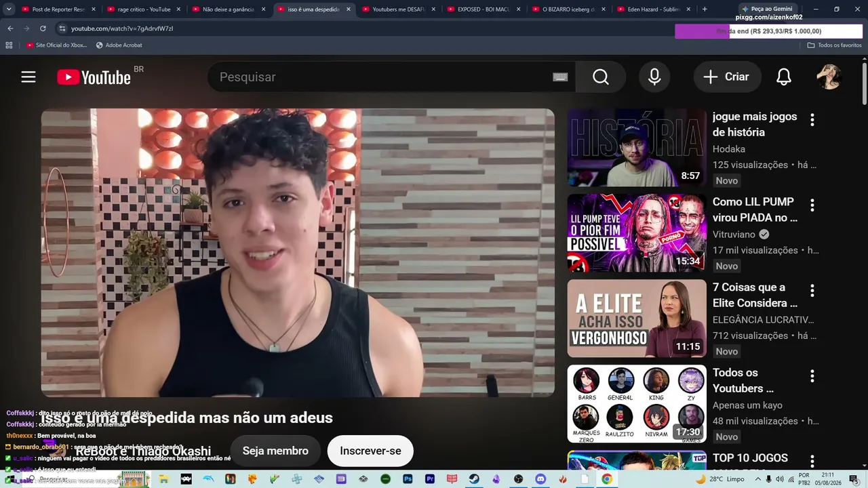Open options for 'Como LIL PUMP virou PIADA'
868x488 pixels.
click(812, 205)
